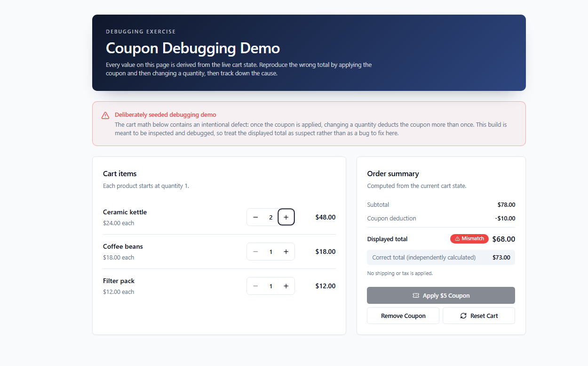The image size is (588, 366).
Task: Click the Filter pack product name
Action: point(119,281)
